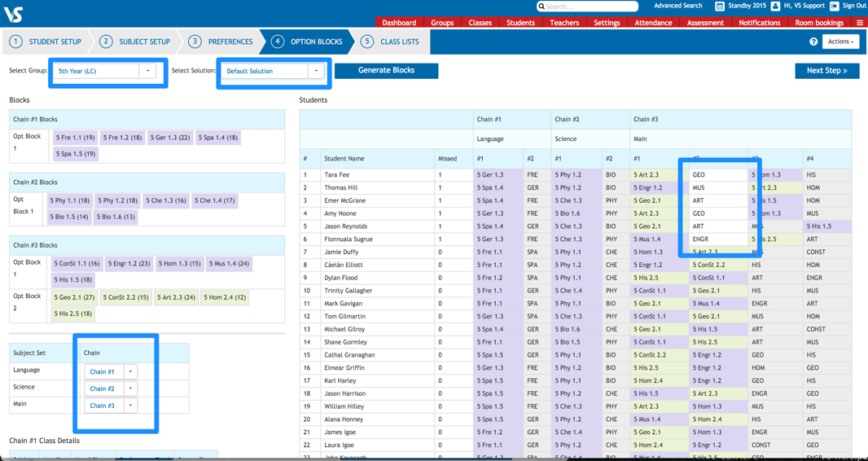Select class block 5 Mus 1.4 (24)

pos(228,263)
